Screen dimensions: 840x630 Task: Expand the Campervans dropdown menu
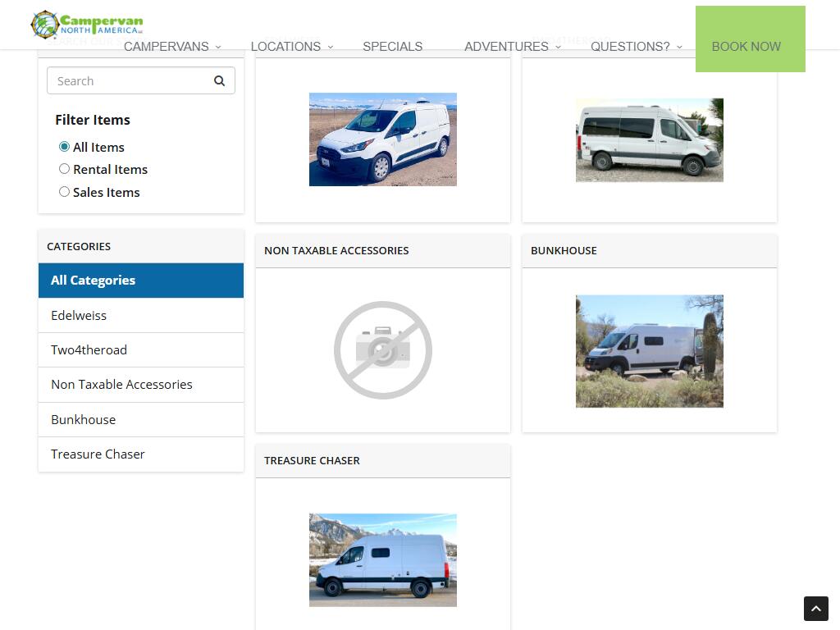(172, 47)
